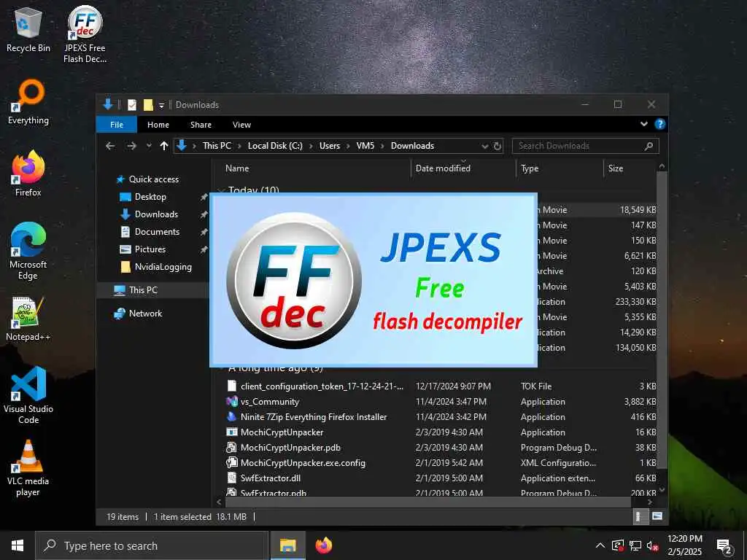Select Documents in navigation pane
Viewport: 747px width, 560px height.
[157, 232]
